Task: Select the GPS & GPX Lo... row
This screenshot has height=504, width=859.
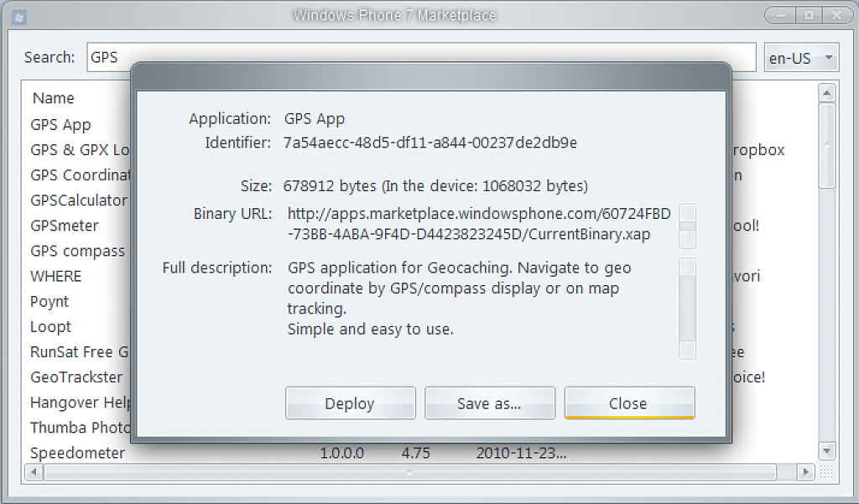Action: (x=80, y=149)
